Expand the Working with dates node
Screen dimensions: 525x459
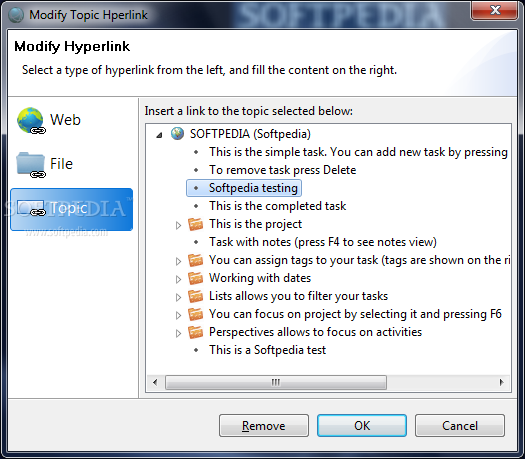click(178, 279)
